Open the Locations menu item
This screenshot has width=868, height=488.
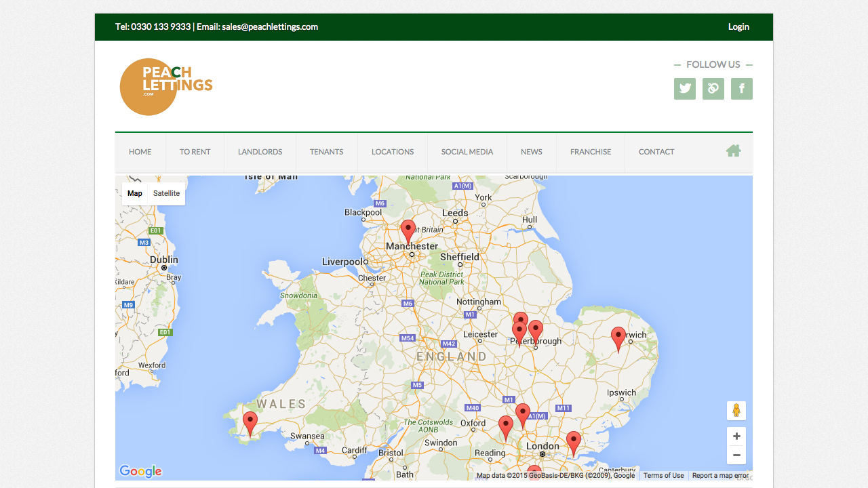point(393,152)
